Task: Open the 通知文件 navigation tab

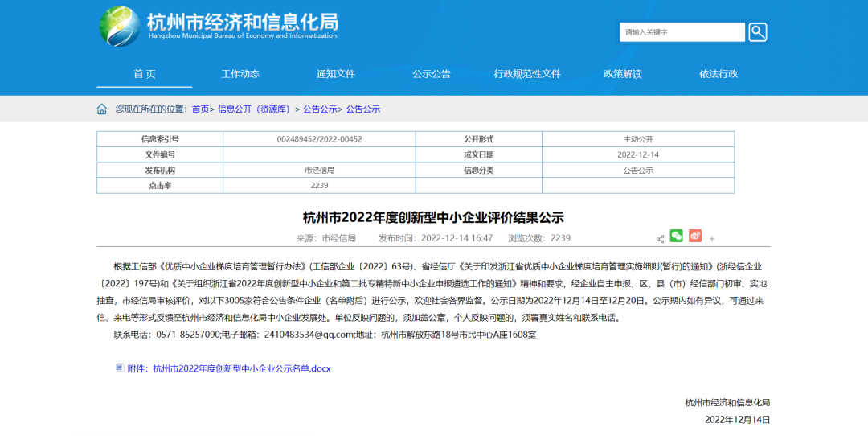Action: tap(335, 74)
